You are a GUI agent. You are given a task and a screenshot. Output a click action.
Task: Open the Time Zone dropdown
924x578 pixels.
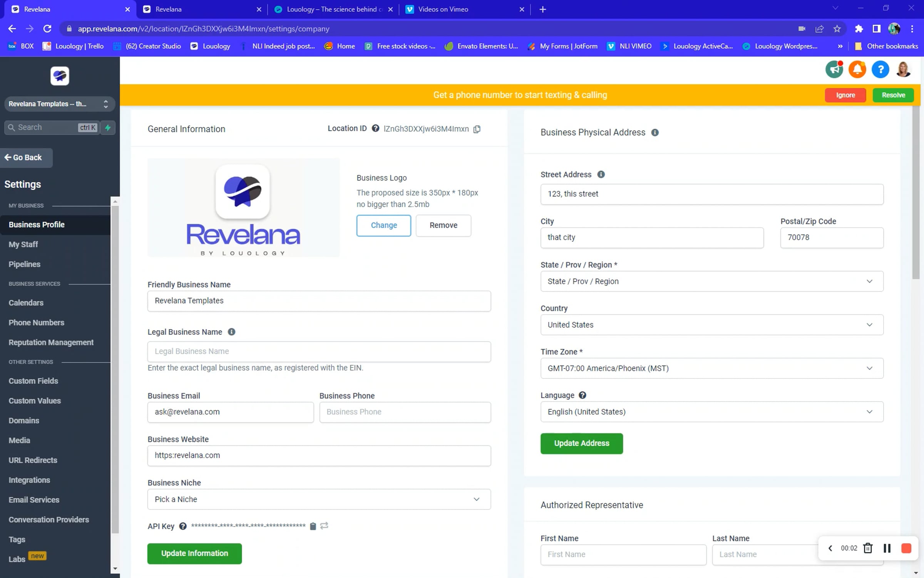[711, 368]
